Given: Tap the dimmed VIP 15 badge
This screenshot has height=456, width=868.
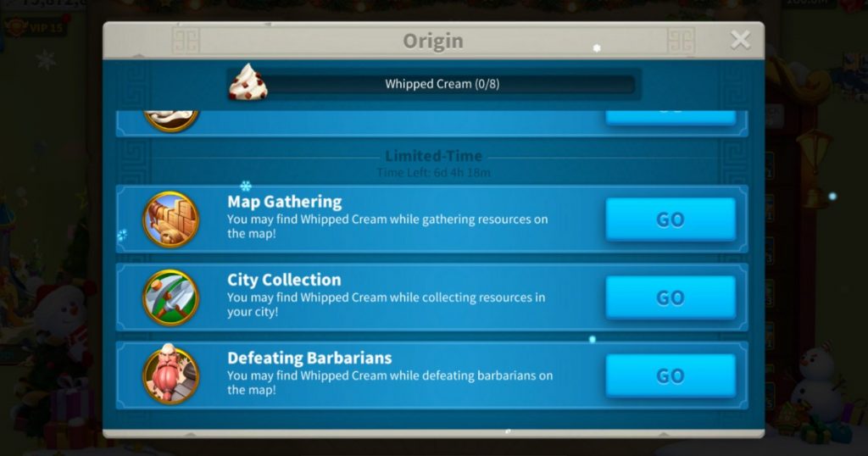Looking at the screenshot, I should (x=35, y=28).
